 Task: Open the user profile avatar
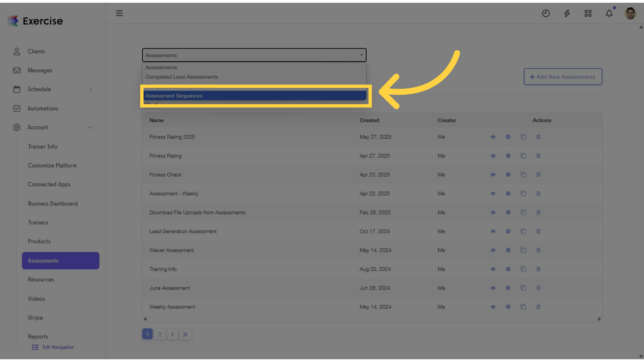click(x=630, y=13)
